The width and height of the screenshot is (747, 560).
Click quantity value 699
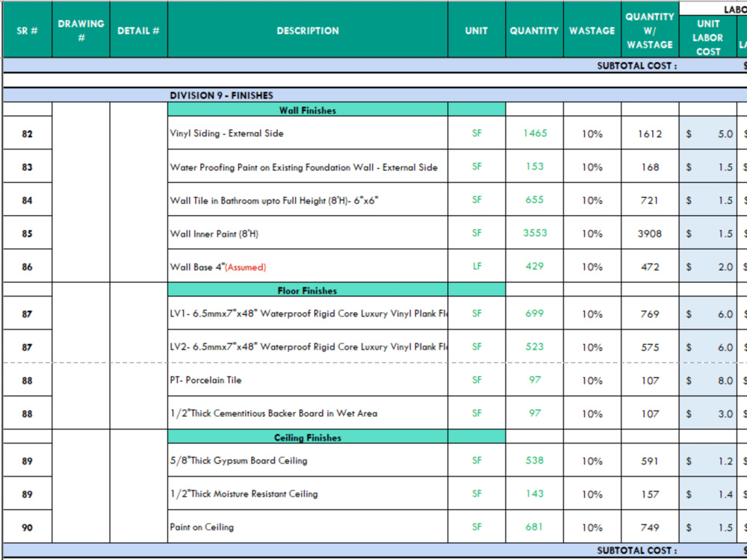(535, 314)
